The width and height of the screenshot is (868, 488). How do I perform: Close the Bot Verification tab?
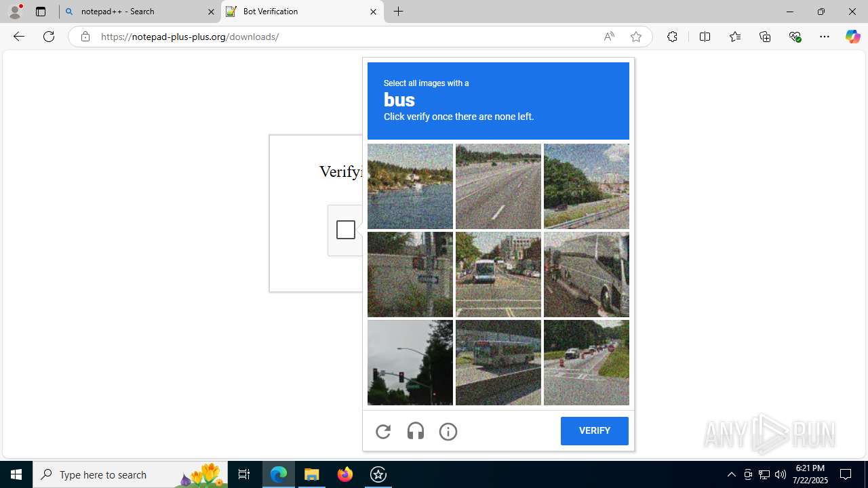click(x=373, y=12)
